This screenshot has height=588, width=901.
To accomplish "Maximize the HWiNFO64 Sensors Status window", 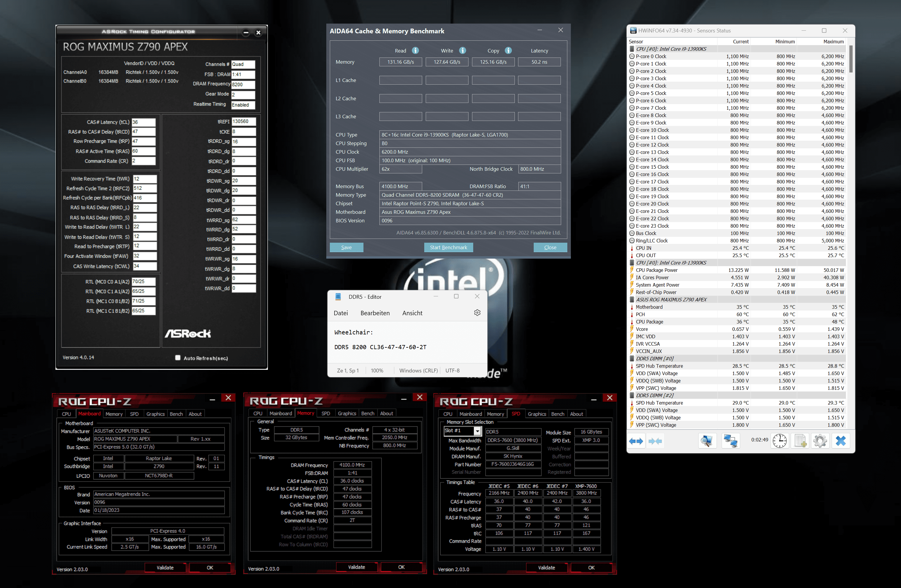I will [824, 31].
